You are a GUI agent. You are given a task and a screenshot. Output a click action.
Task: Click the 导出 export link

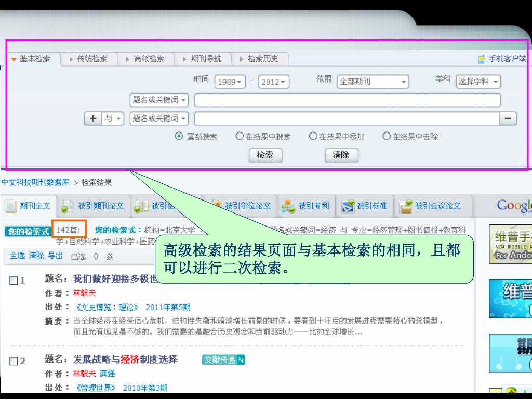tap(55, 256)
